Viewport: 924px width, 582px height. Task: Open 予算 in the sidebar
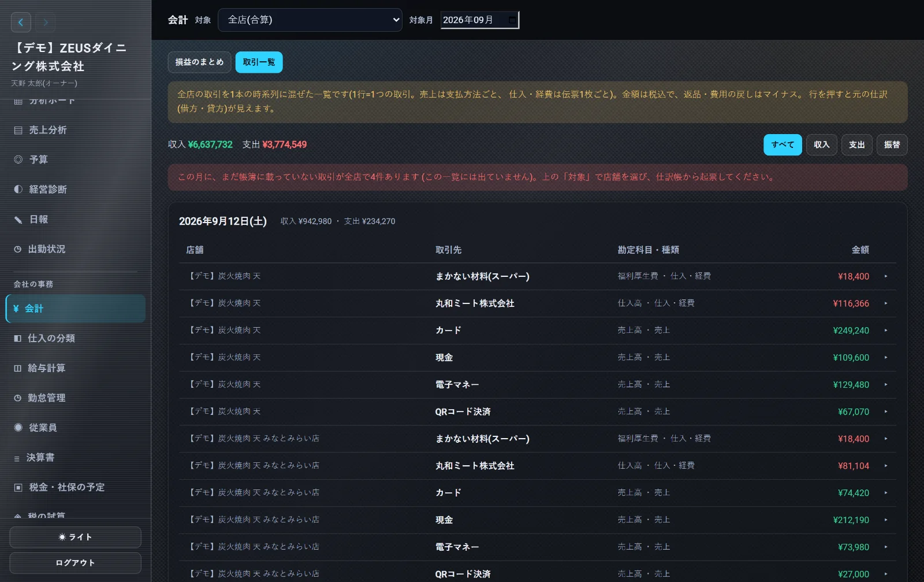75,160
